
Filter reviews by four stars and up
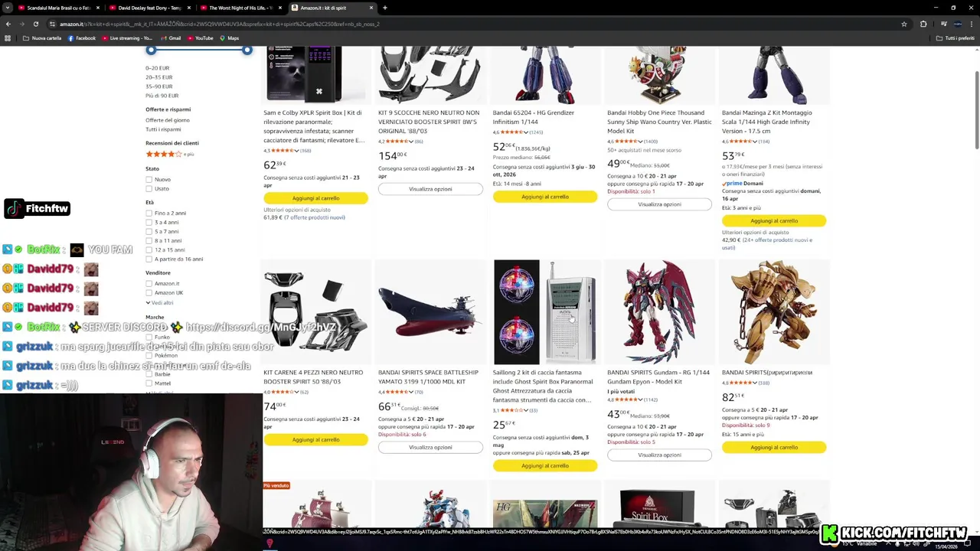click(x=169, y=154)
